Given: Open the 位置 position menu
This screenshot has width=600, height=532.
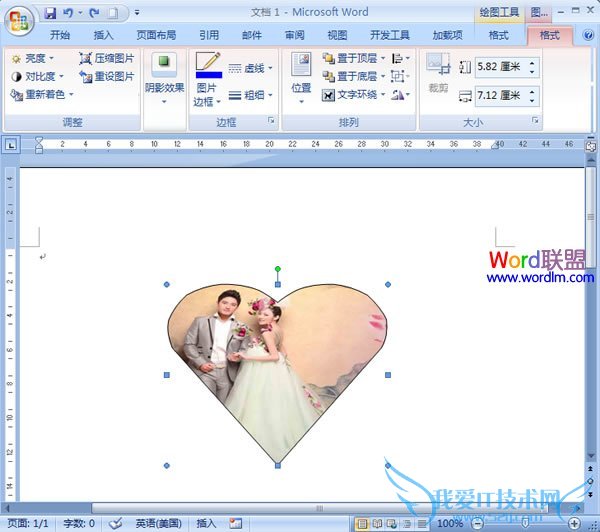Looking at the screenshot, I should [x=301, y=78].
